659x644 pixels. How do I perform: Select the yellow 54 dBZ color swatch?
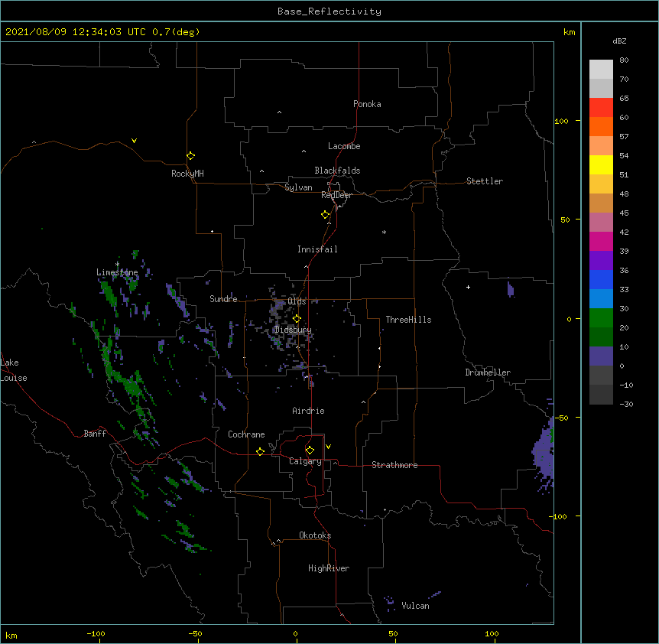click(601, 164)
